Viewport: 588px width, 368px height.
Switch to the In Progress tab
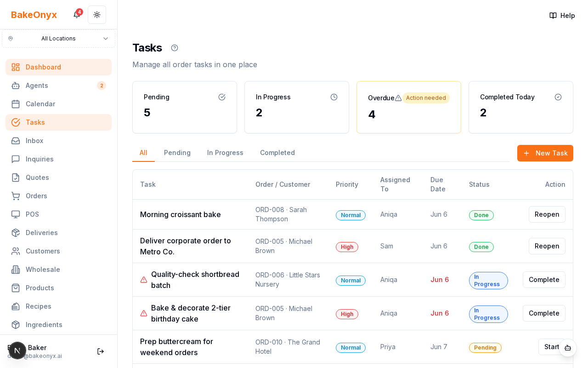coord(225,153)
